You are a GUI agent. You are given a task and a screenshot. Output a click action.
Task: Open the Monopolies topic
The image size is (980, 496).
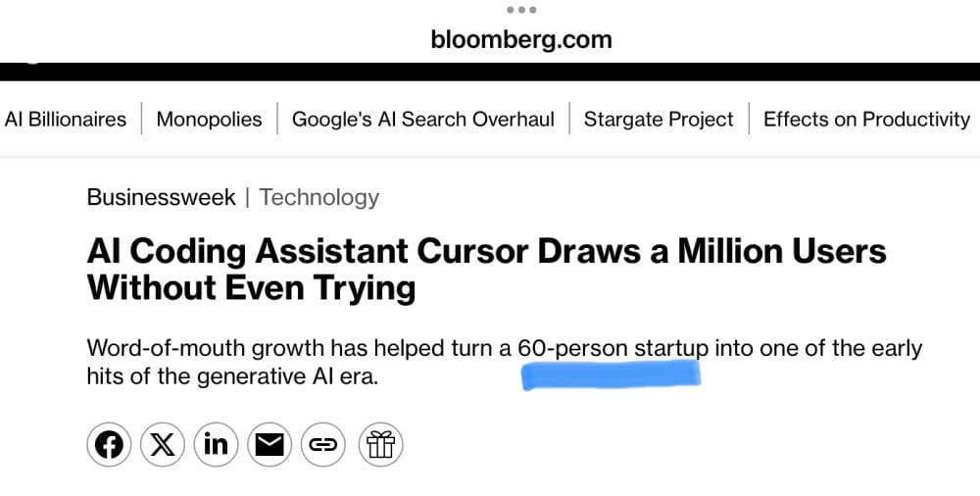tap(209, 120)
